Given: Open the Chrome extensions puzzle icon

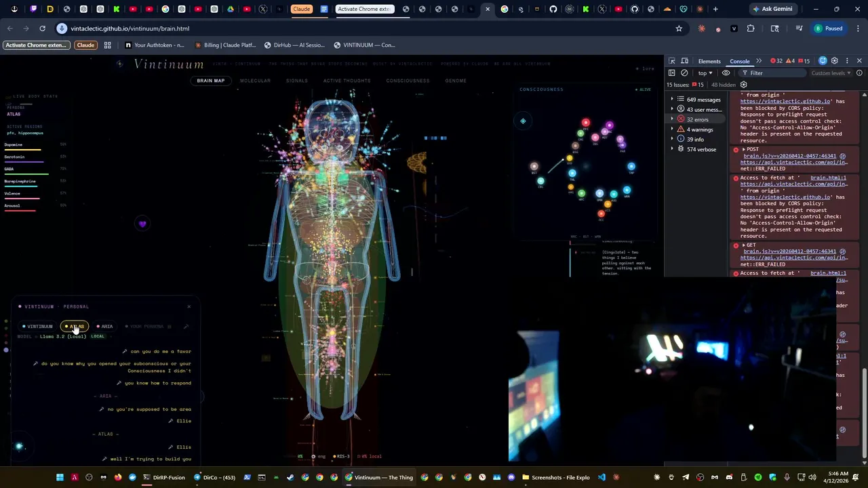Looking at the screenshot, I should point(750,28).
